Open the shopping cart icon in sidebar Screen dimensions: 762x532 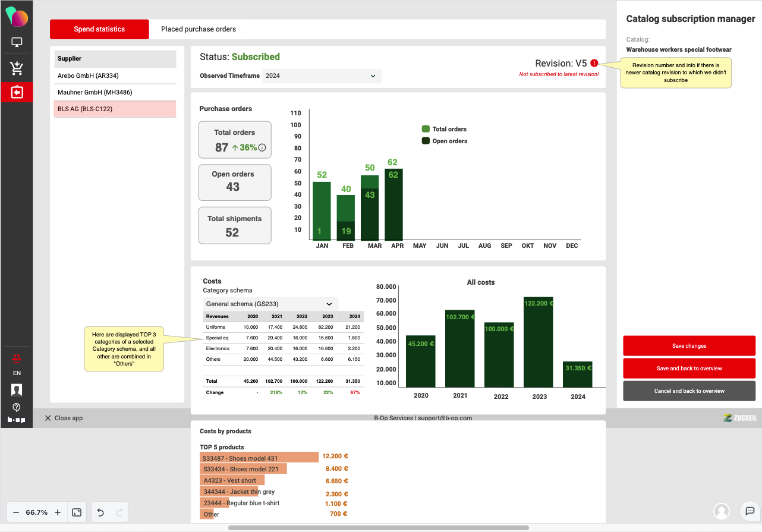17,68
